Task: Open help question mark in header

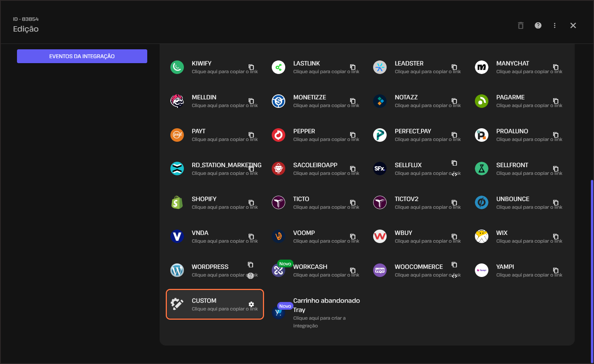Action: (x=538, y=25)
